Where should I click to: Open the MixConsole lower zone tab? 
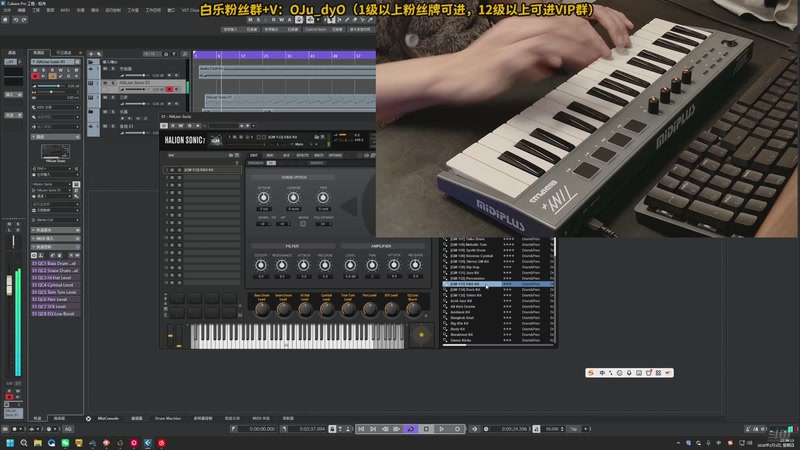coord(108,418)
